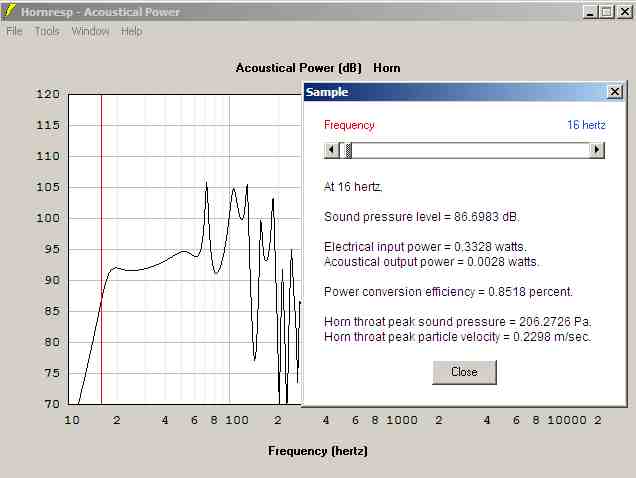Open the Help menu

click(x=131, y=31)
